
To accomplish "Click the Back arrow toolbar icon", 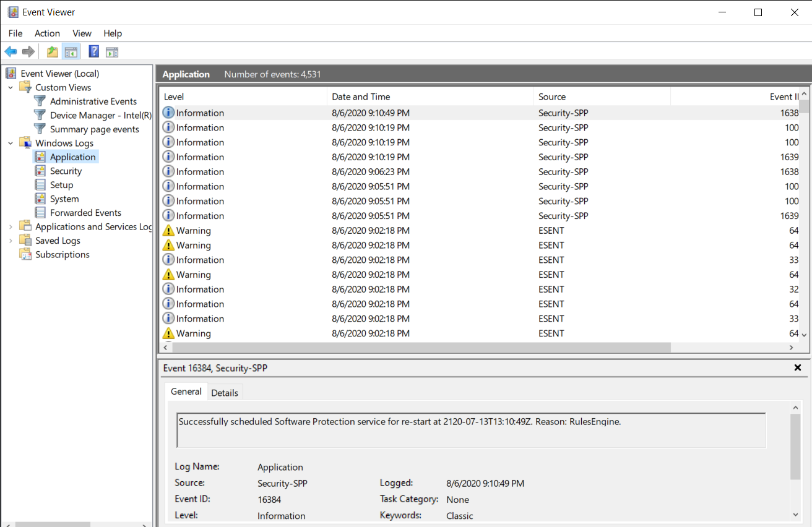I will [11, 52].
